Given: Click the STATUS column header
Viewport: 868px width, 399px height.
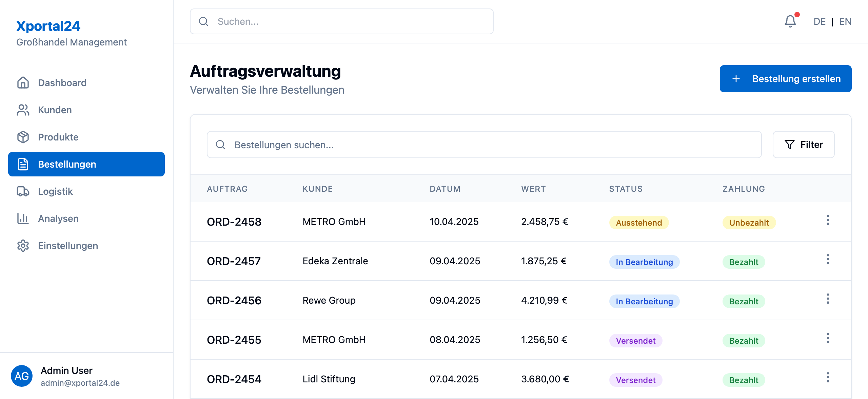Looking at the screenshot, I should tap(626, 189).
